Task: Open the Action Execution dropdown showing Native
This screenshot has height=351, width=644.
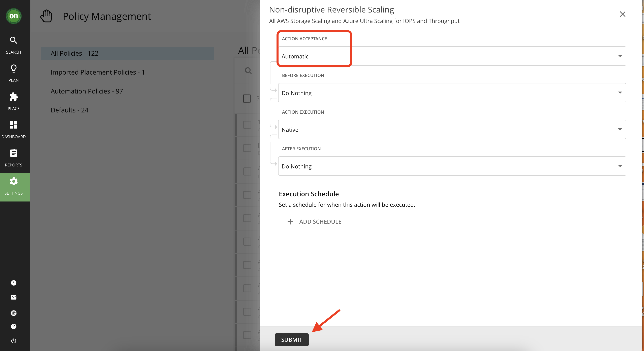Action: [x=452, y=129]
